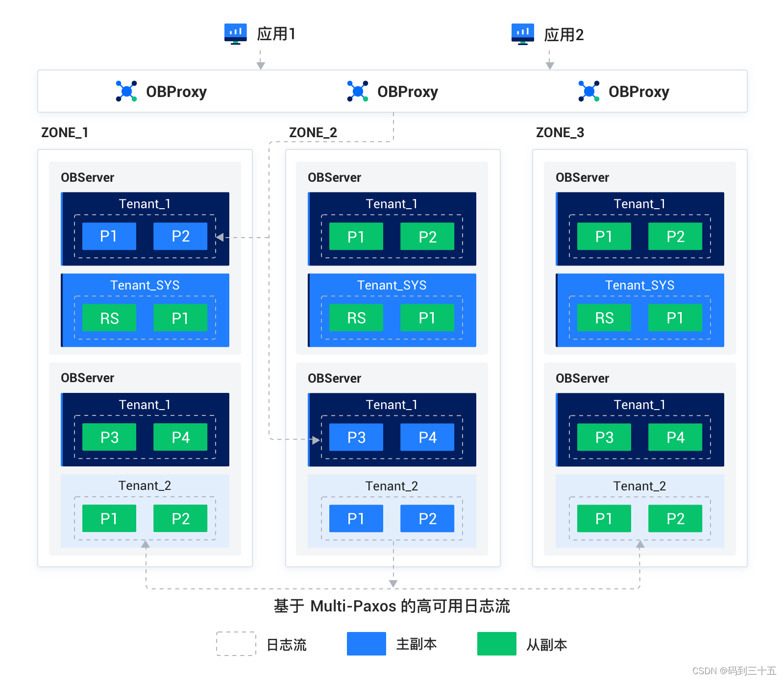This screenshot has height=680, width=784.
Task: Select RS block in ZONE_2 Tenant_SYS
Action: click(x=356, y=317)
